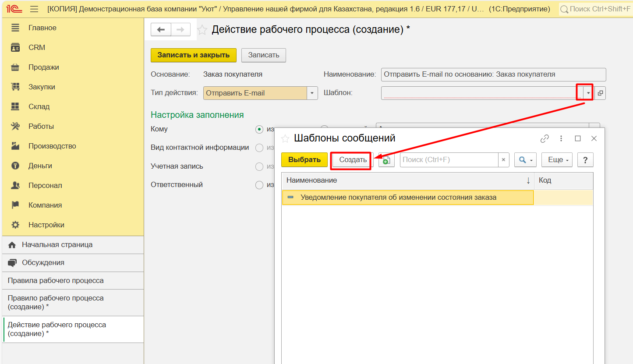Click the hamburger menu icon in title bar
The width and height of the screenshot is (633, 364).
[35, 9]
